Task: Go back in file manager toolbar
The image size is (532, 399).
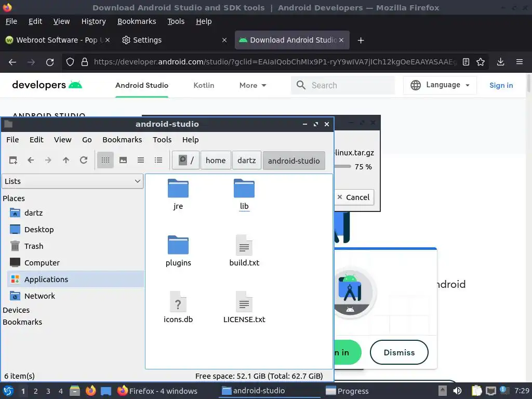Action: coord(31,160)
